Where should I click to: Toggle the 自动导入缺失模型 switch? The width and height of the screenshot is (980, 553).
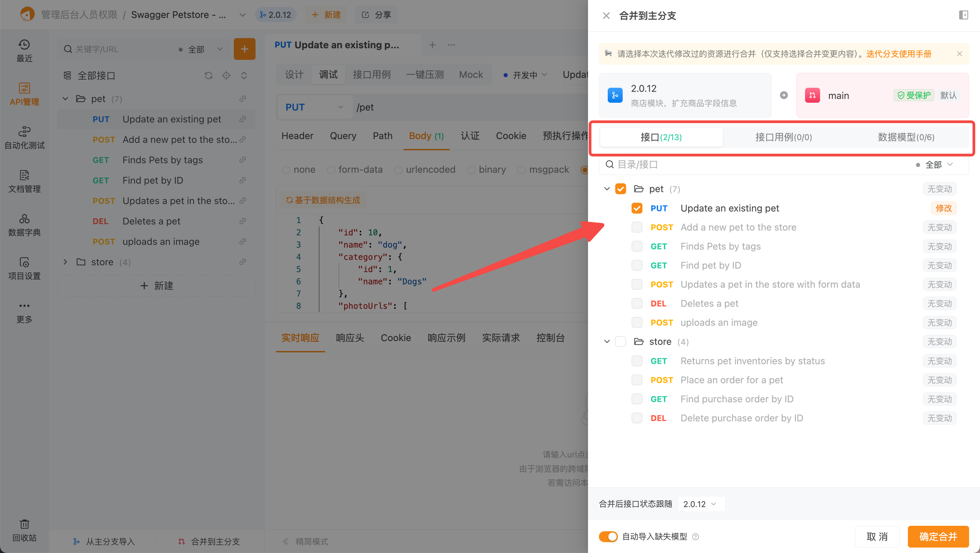pyautogui.click(x=608, y=537)
